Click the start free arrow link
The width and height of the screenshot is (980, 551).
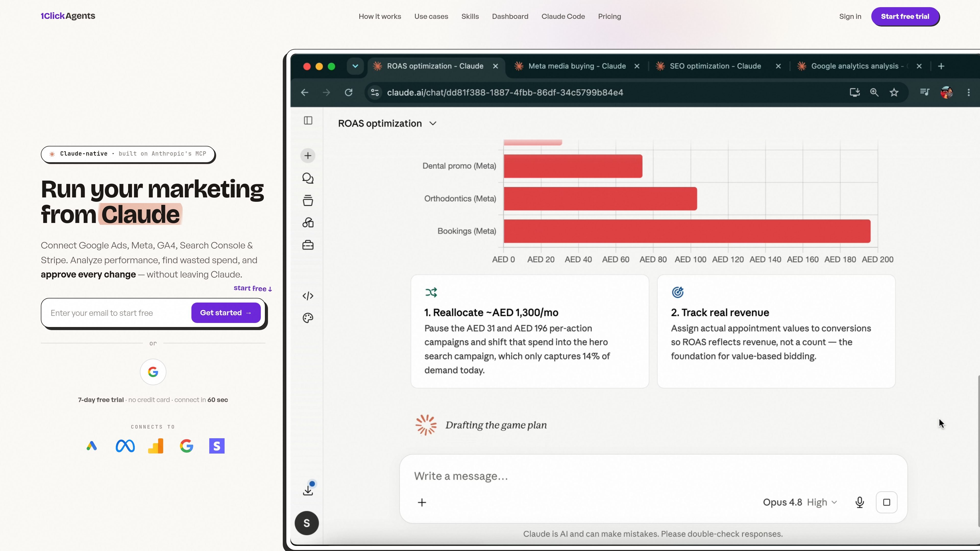pos(253,288)
